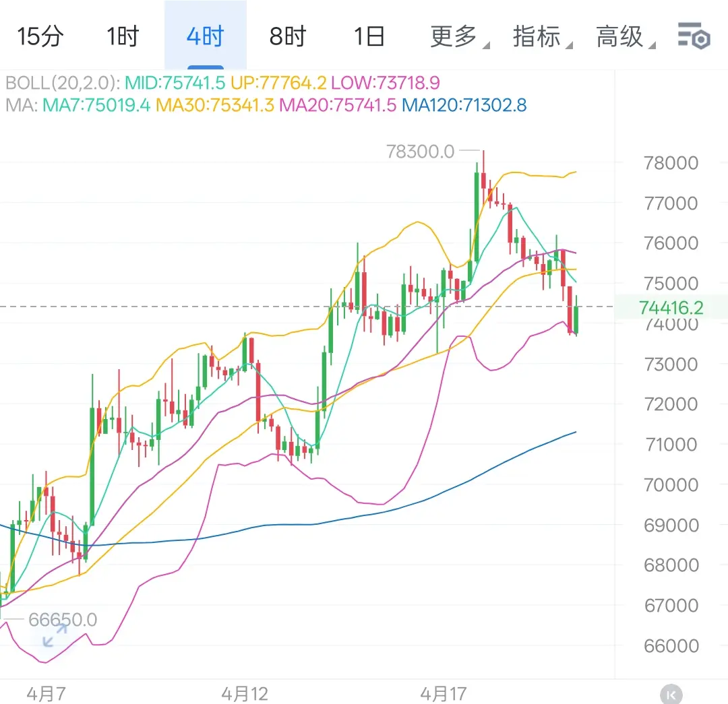Switch to the 1日 timeframe tab

click(x=369, y=36)
